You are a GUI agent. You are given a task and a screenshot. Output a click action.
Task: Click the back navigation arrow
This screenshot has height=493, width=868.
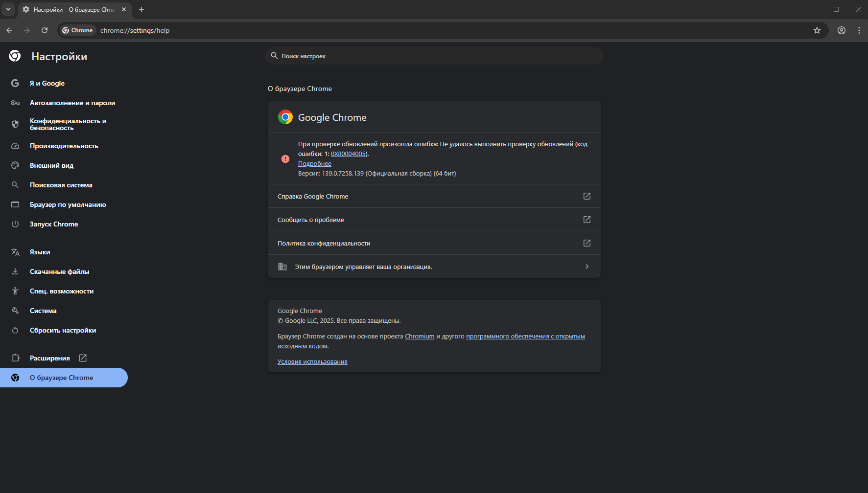(9, 30)
